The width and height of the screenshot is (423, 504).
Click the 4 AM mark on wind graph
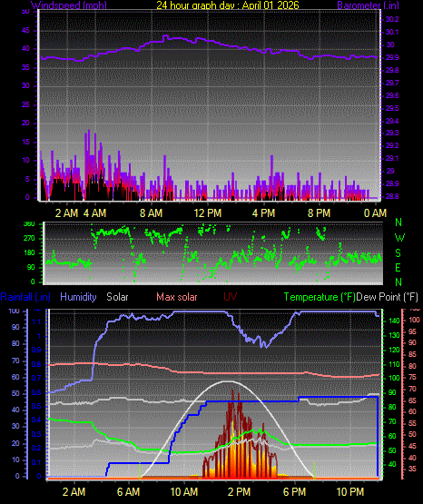tap(94, 213)
